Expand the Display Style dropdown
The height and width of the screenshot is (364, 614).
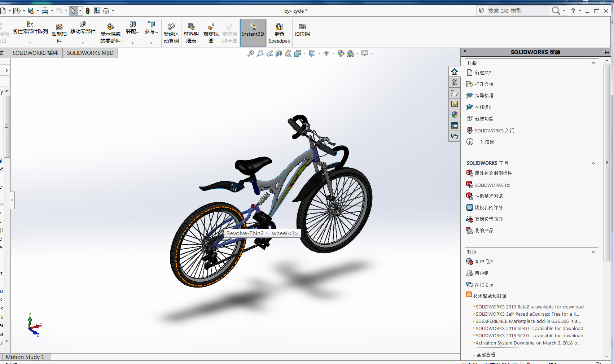click(319, 53)
